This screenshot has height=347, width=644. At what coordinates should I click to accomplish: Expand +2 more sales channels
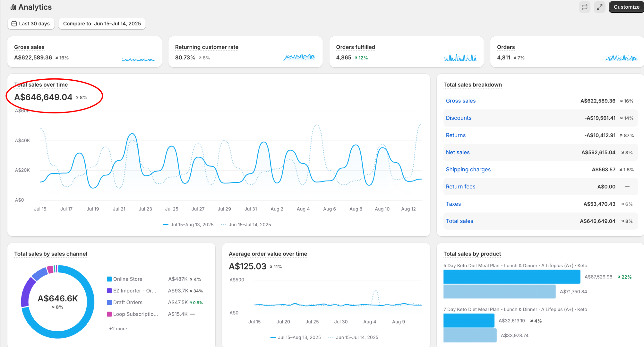tap(118, 328)
